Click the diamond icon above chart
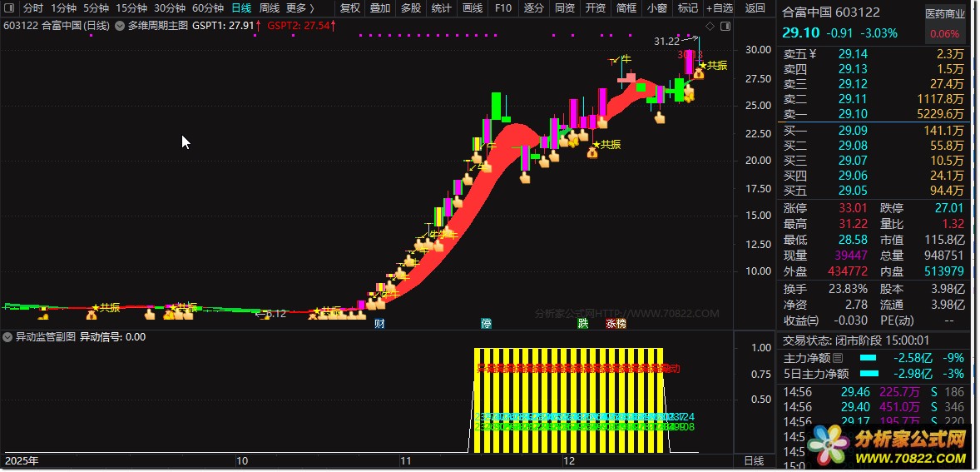The width and height of the screenshot is (980, 472). 710,26
